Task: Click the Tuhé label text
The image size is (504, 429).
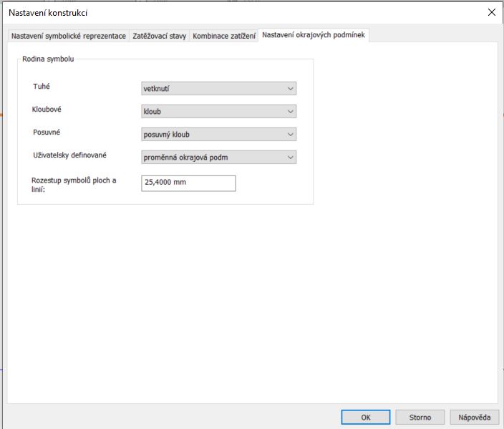Action: 42,87
